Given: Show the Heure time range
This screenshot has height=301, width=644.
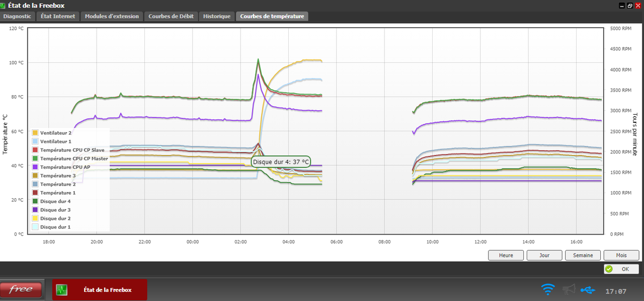Looking at the screenshot, I should [506, 255].
